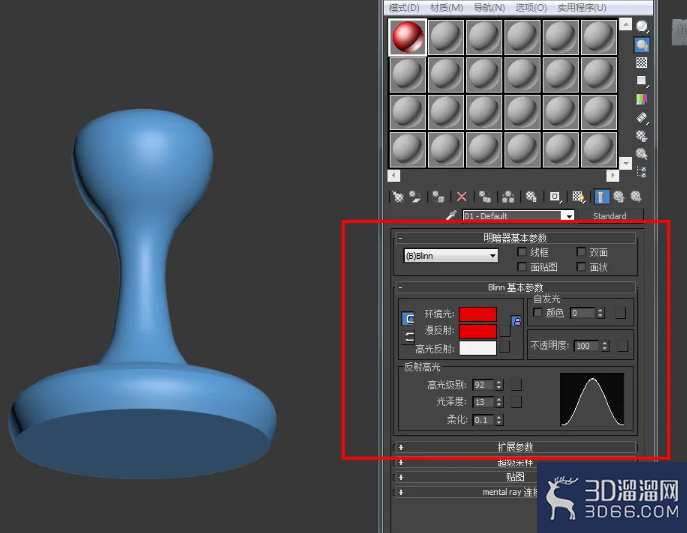The height and width of the screenshot is (533, 687).
Task: Click Go Forward to Sibling icon
Action: tap(636, 197)
